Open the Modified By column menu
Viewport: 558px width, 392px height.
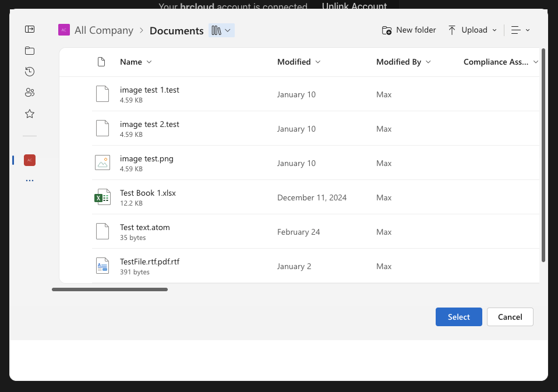(x=404, y=62)
